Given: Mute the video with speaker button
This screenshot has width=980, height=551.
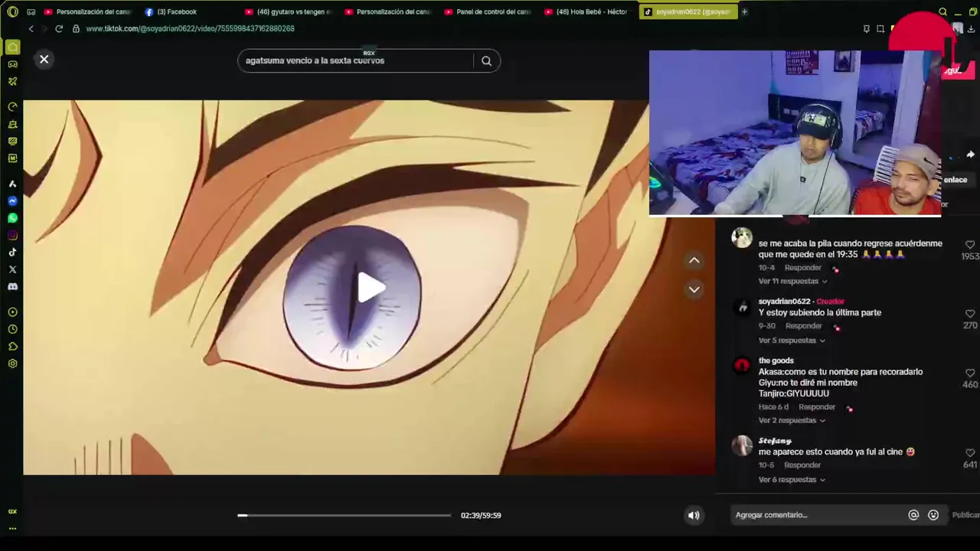Looking at the screenshot, I should pos(694,515).
